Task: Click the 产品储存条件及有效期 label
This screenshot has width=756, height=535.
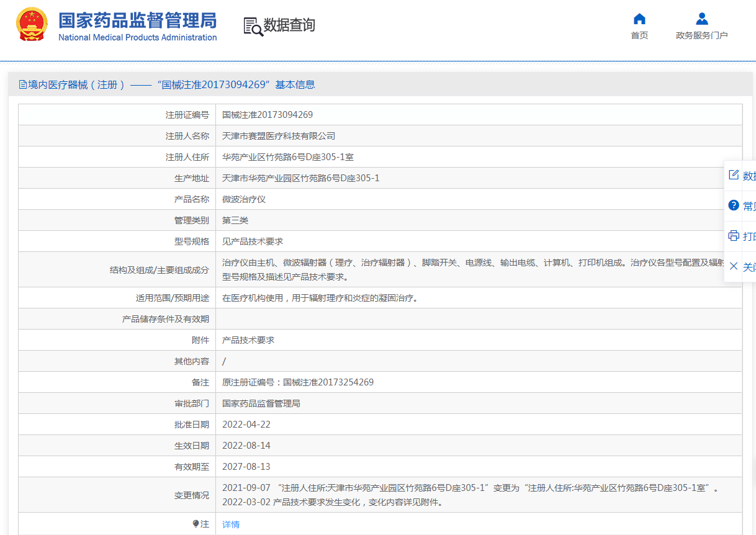Action: point(166,319)
